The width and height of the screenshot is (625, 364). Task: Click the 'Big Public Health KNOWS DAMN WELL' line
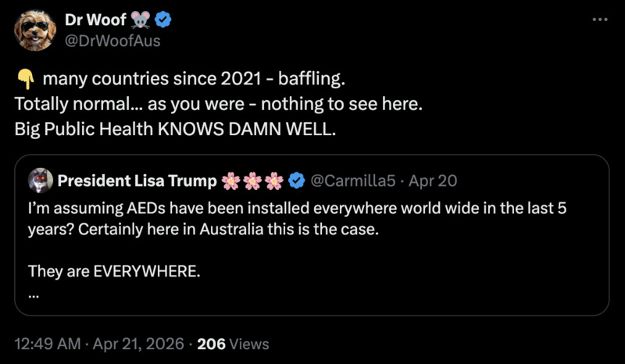click(x=176, y=128)
